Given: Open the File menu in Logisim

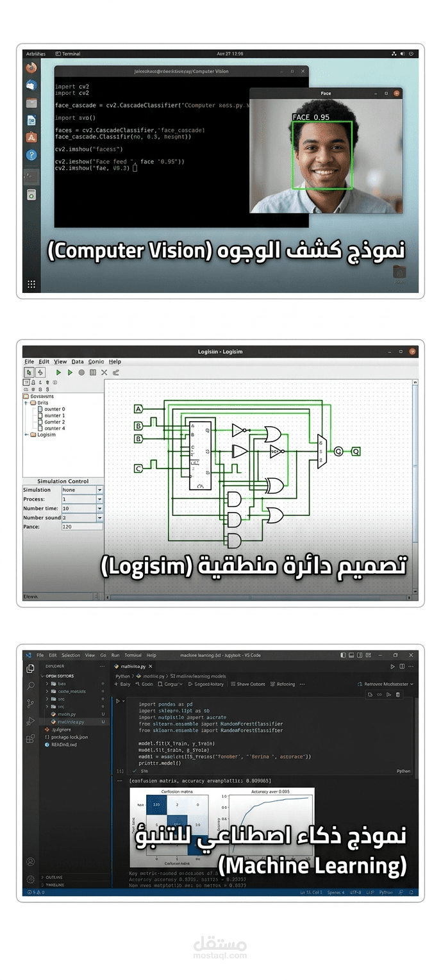Looking at the screenshot, I should click(x=29, y=361).
